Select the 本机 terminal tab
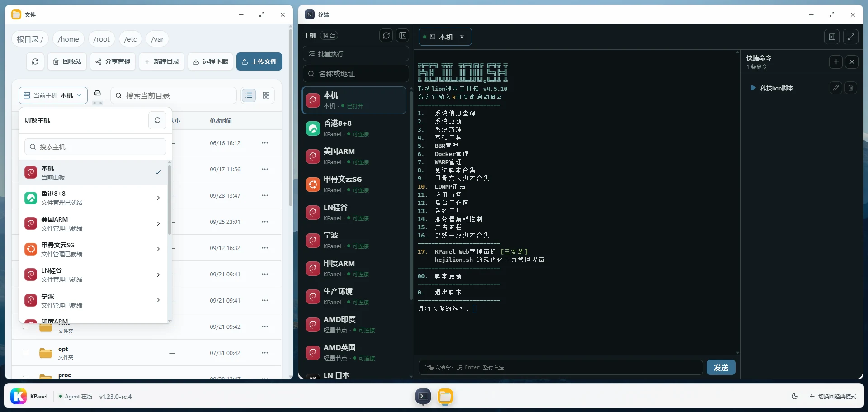Screen dimensions: 868x412 [x=445, y=37]
